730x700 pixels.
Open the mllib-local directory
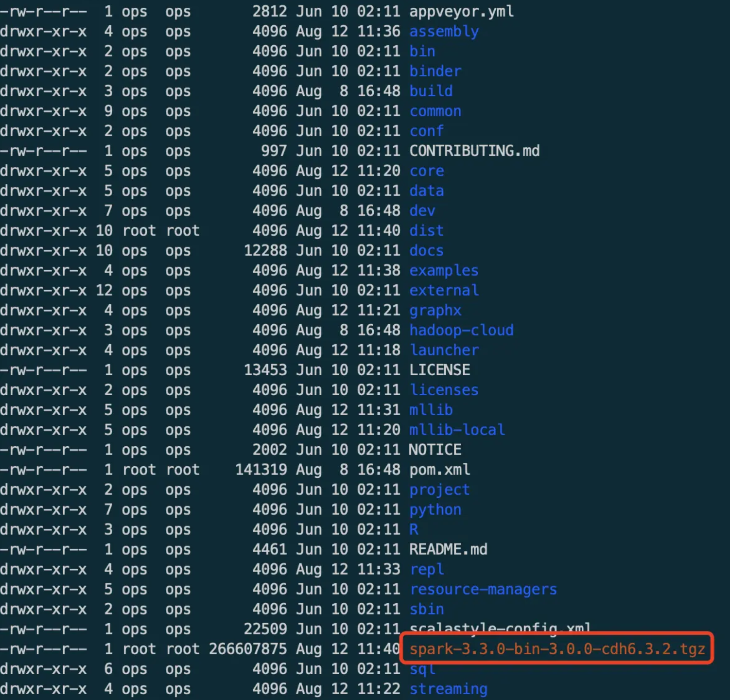[x=457, y=429]
